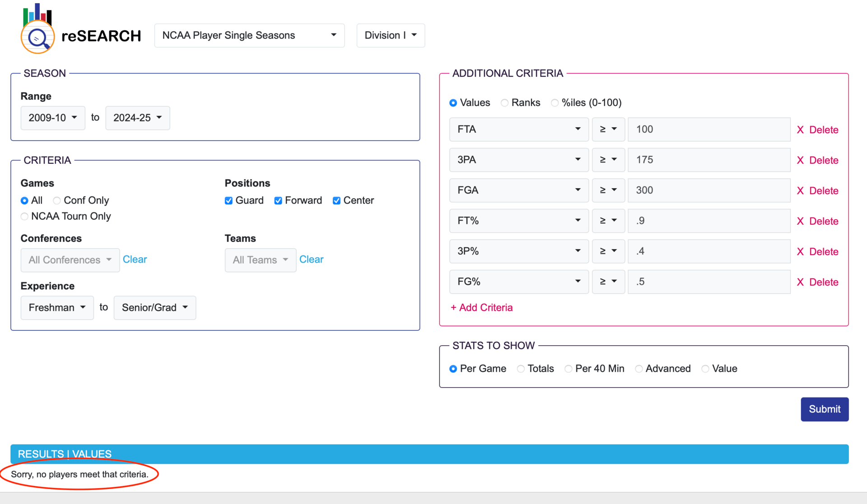The width and height of the screenshot is (867, 504).
Task: Uncheck the Guard position checkbox
Action: [x=229, y=201]
